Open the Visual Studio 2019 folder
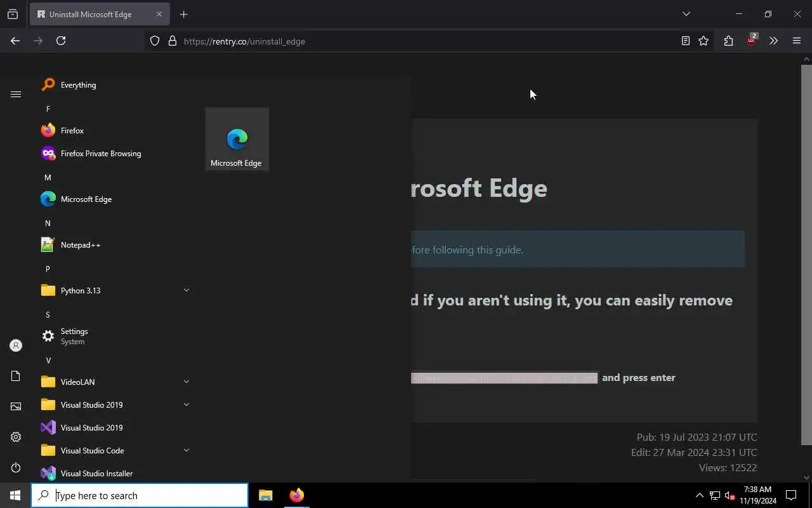The height and width of the screenshot is (508, 812). pos(114,404)
